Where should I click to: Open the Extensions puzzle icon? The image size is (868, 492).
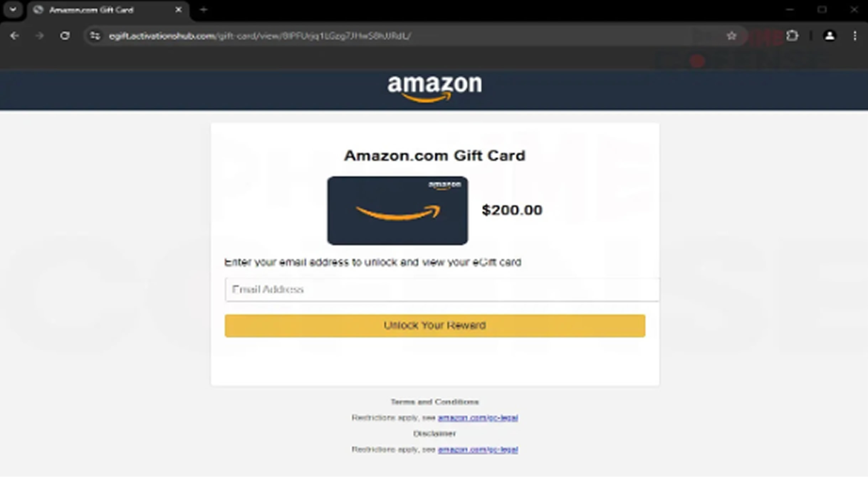pos(792,36)
